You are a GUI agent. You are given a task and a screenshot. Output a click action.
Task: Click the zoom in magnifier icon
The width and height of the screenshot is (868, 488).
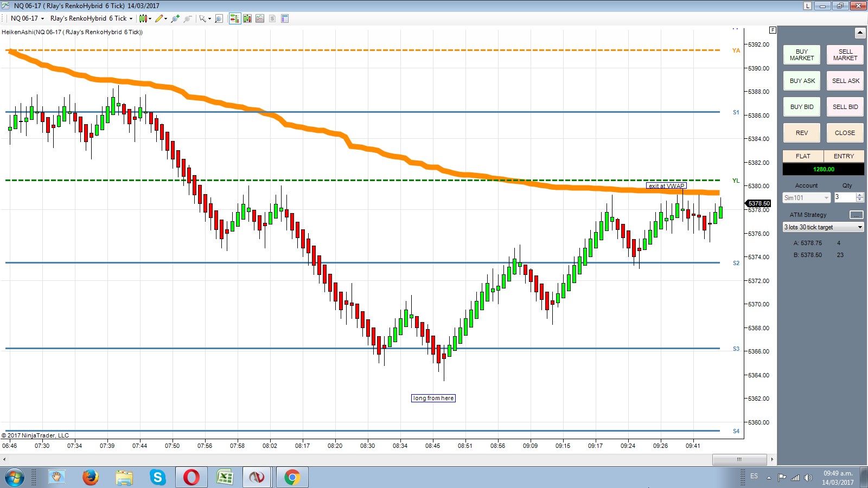[175, 18]
